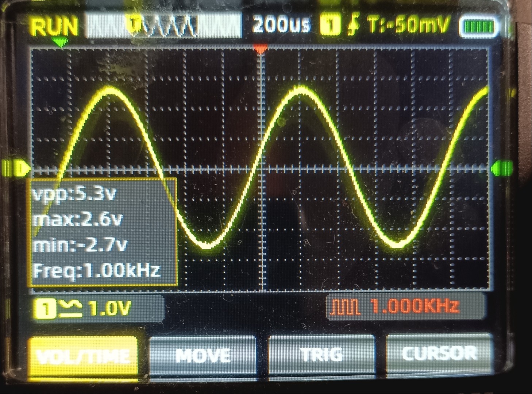The height and width of the screenshot is (394, 532).
Task: Click the battery level icon
Action: [478, 27]
